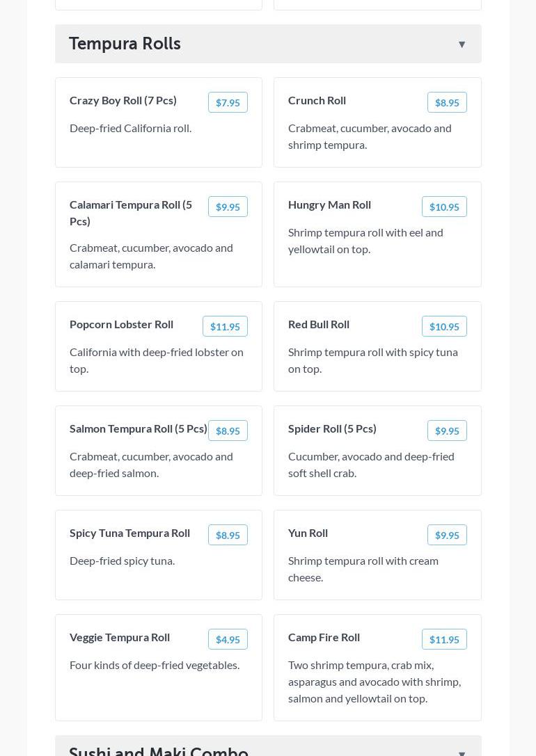Click the Tempura Rolls section header
This screenshot has height=756, width=536.
(x=125, y=44)
